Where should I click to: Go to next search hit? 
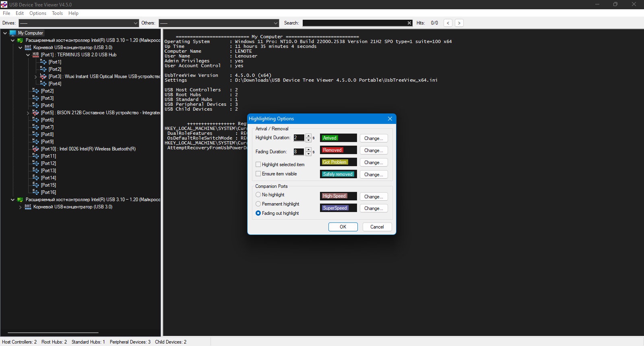pyautogui.click(x=459, y=23)
